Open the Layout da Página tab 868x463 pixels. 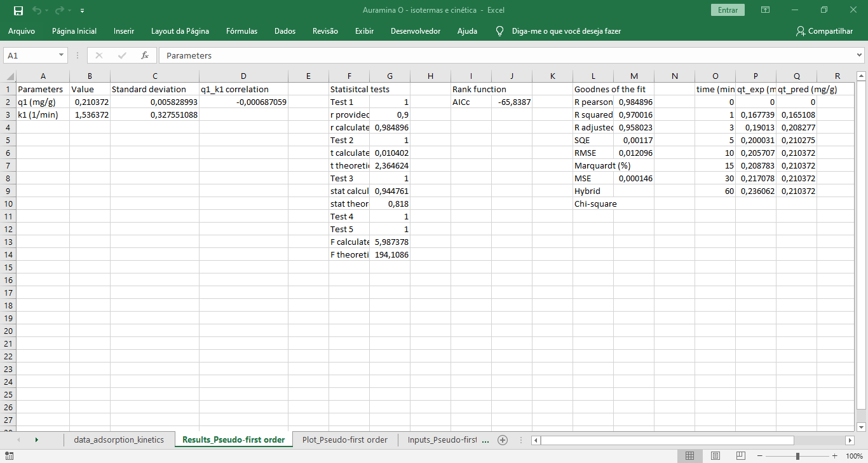(180, 31)
